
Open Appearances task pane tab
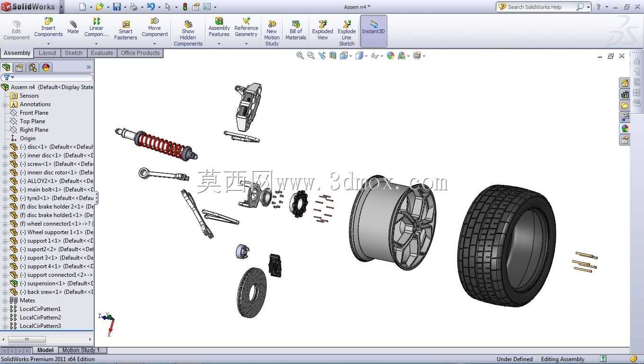tap(625, 128)
